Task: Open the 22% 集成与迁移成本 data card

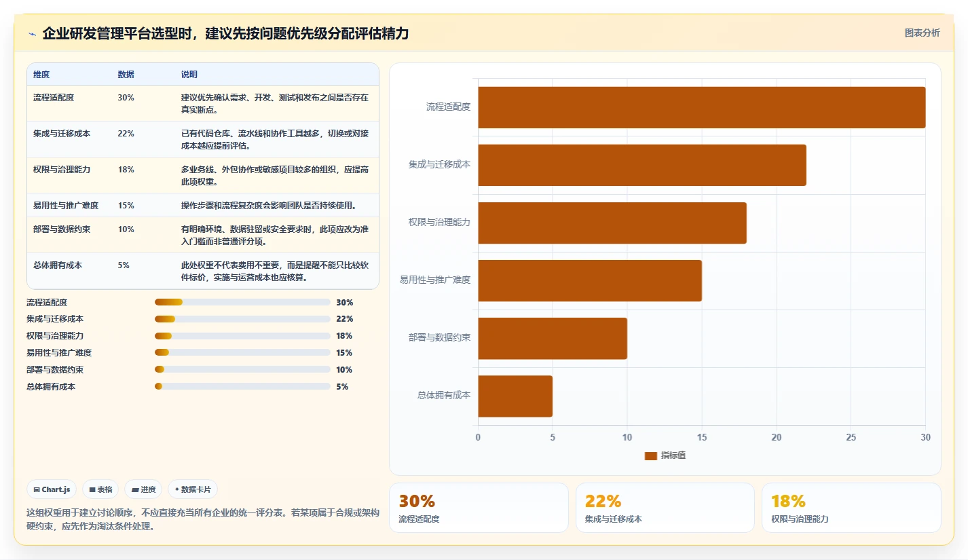Action: click(665, 508)
